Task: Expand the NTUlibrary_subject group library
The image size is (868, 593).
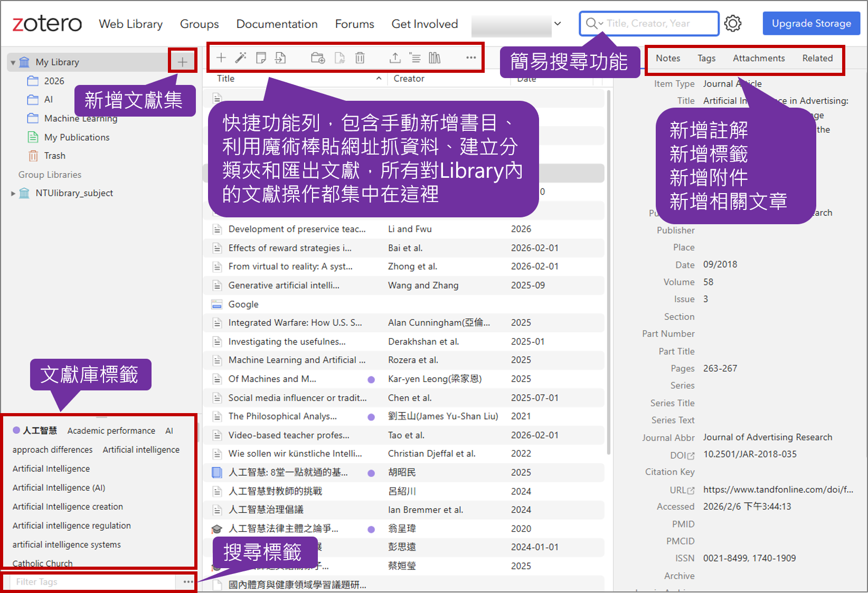Action: pyautogui.click(x=13, y=194)
